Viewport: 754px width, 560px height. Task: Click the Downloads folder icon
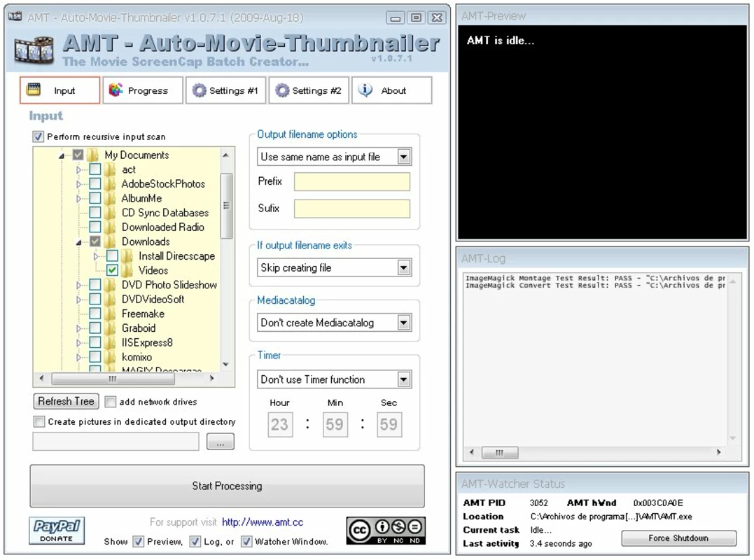pyautogui.click(x=111, y=241)
